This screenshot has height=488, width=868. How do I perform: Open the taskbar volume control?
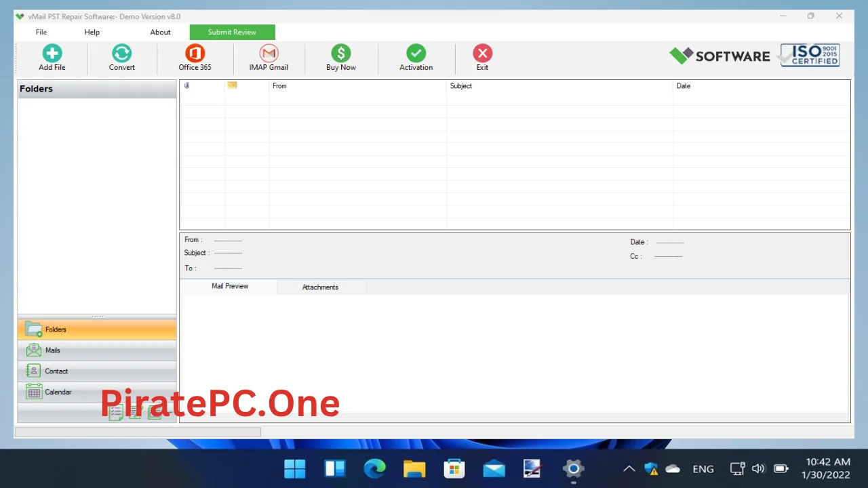pyautogui.click(x=759, y=468)
